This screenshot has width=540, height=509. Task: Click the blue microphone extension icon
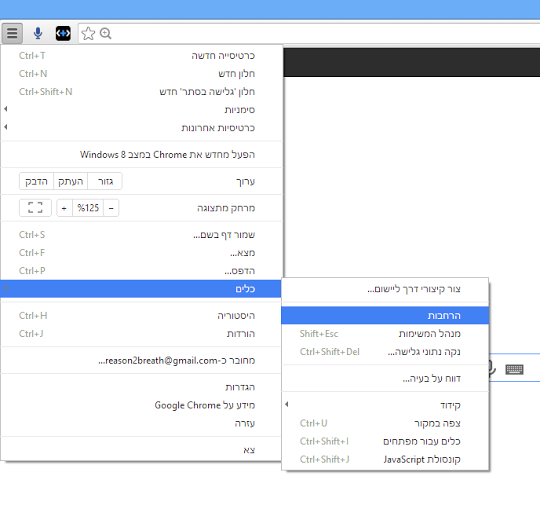tap(38, 33)
